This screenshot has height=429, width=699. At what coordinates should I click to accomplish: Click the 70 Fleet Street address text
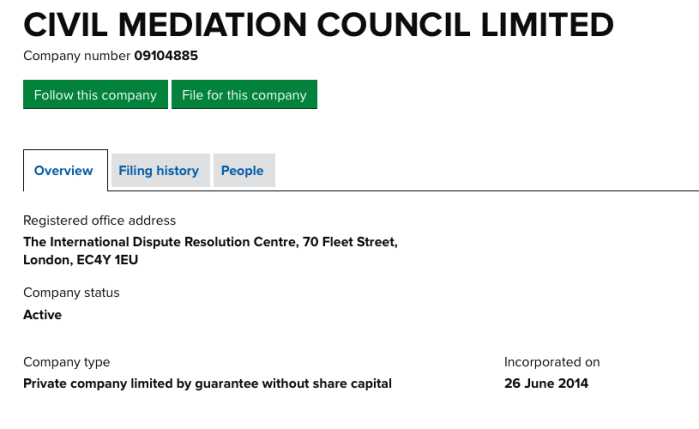click(x=350, y=242)
